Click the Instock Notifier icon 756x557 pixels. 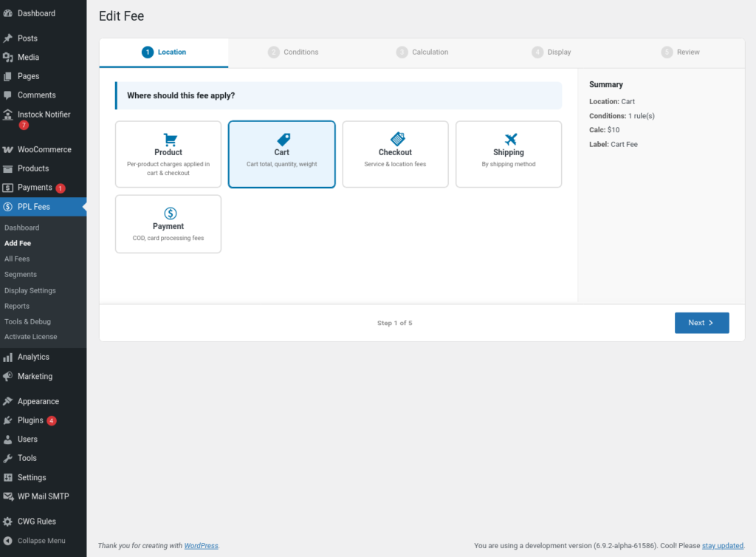pos(7,115)
